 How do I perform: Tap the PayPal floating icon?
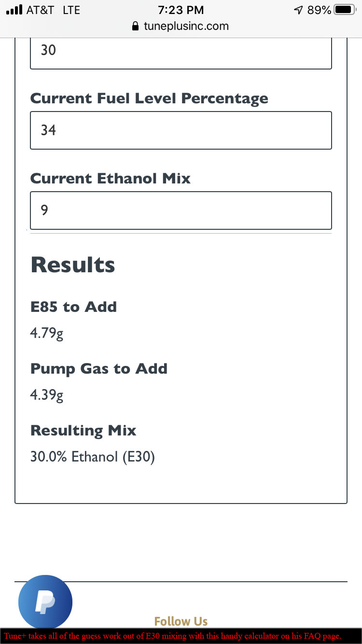click(45, 602)
